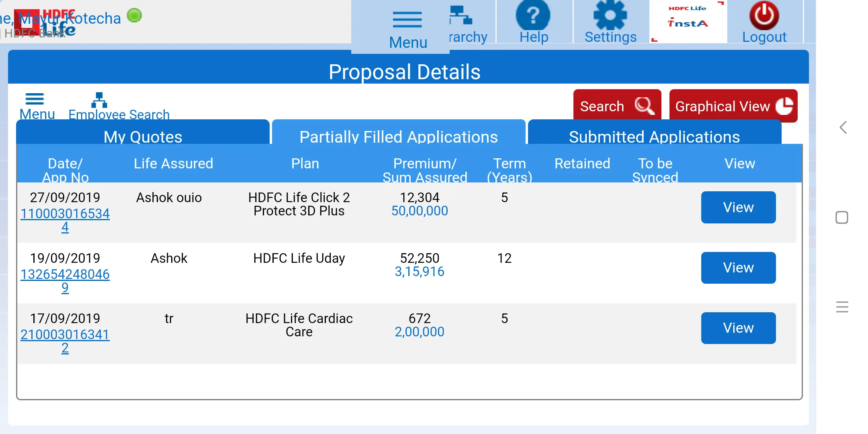This screenshot has width=868, height=434.
Task: Open the HDFC Life InstA logo
Action: click(x=688, y=21)
